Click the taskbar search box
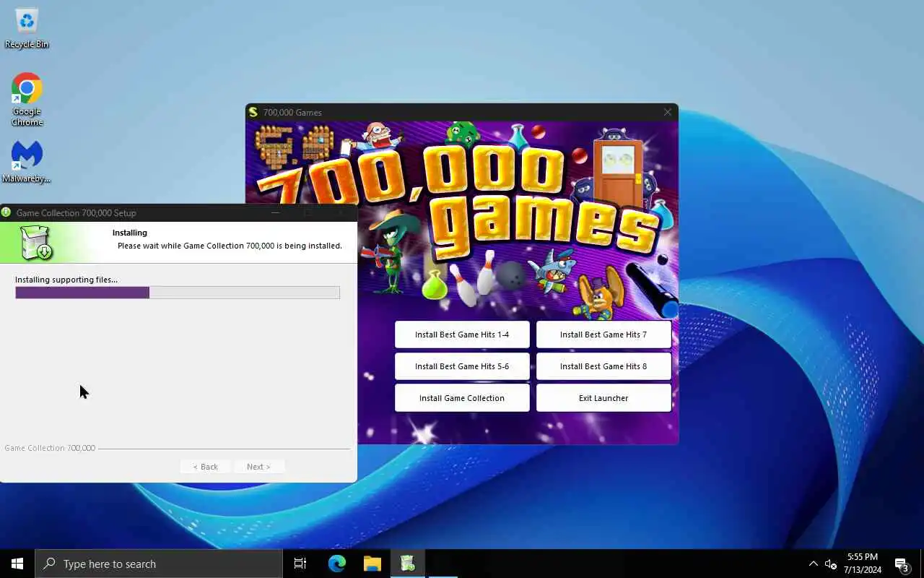The height and width of the screenshot is (578, 924). [x=159, y=564]
